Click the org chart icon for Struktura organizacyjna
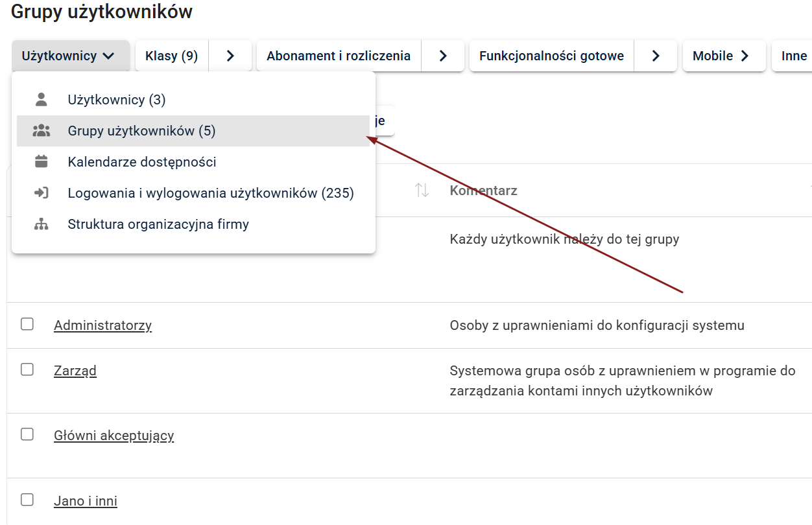 pos(42,224)
